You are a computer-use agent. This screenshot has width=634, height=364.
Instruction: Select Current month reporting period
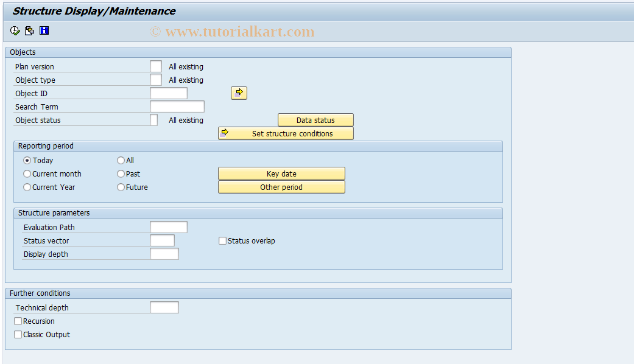27,173
